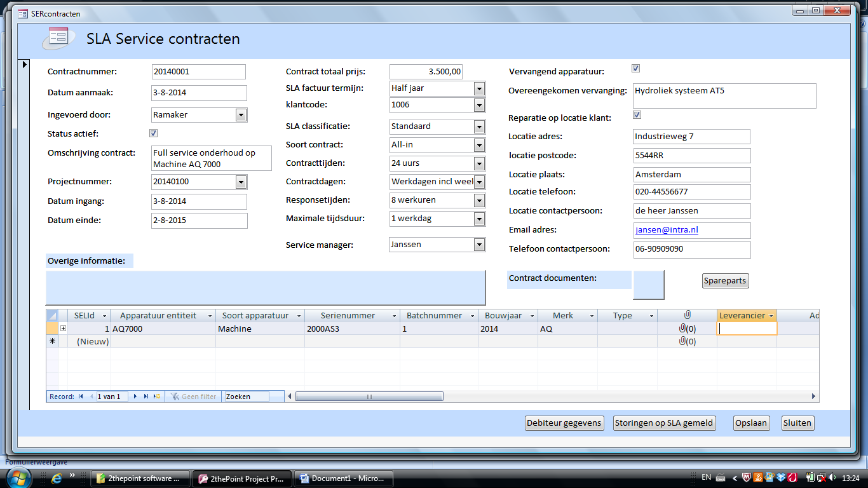Click datasheet select-all corner box
The height and width of the screenshot is (488, 868).
pyautogui.click(x=52, y=315)
